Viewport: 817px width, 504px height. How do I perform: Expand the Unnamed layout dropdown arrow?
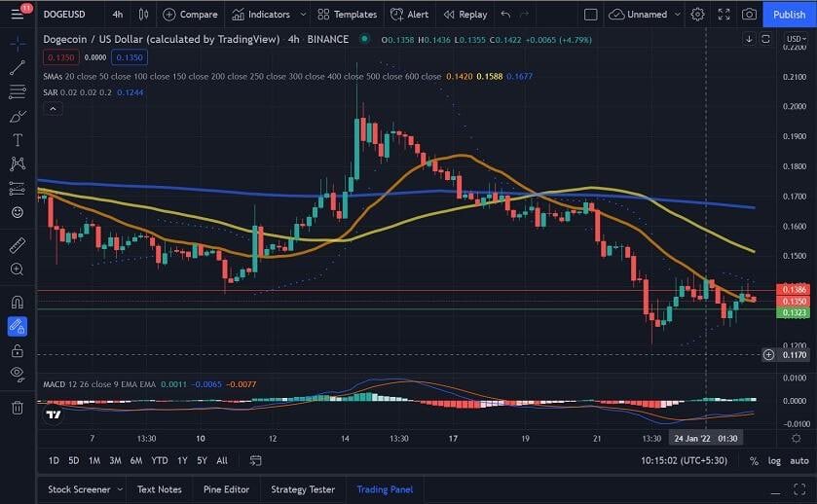pyautogui.click(x=678, y=14)
